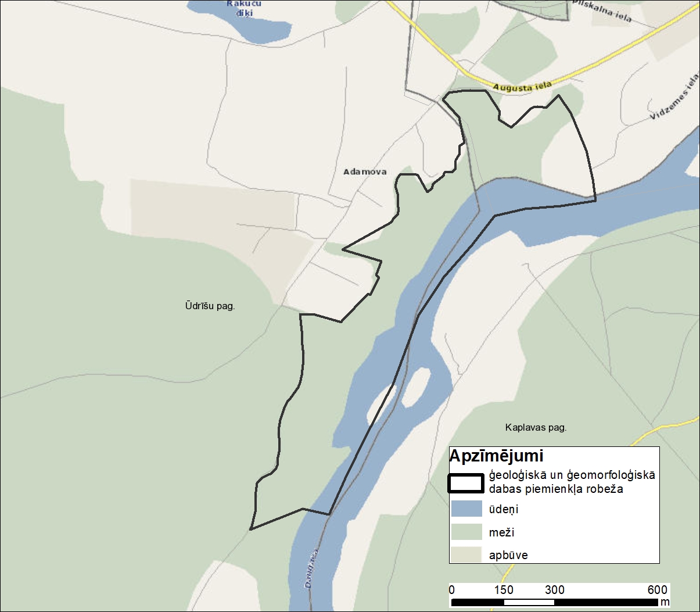This screenshot has width=700, height=612.
Task: Click the apbūve legend text label
Action: (x=508, y=555)
